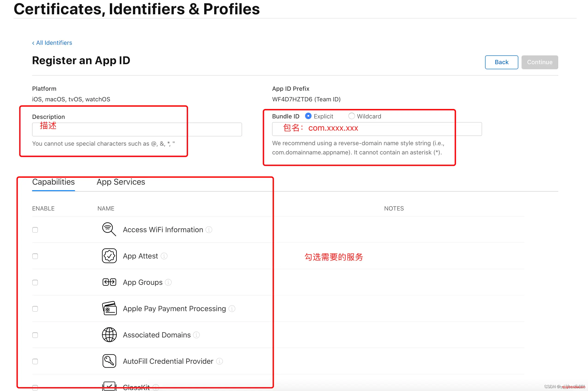Click the AutoFill Credential Provider key icon
The image size is (588, 391).
click(109, 361)
